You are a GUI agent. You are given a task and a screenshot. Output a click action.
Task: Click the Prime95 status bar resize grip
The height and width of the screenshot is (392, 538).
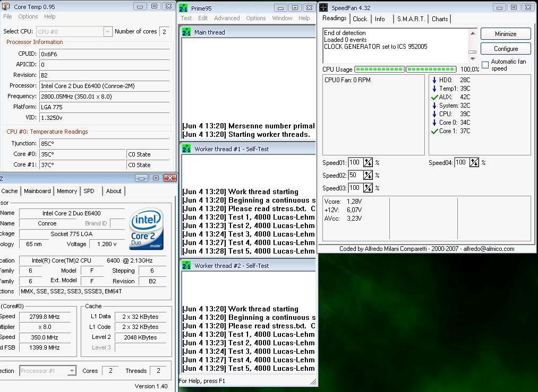click(313, 381)
